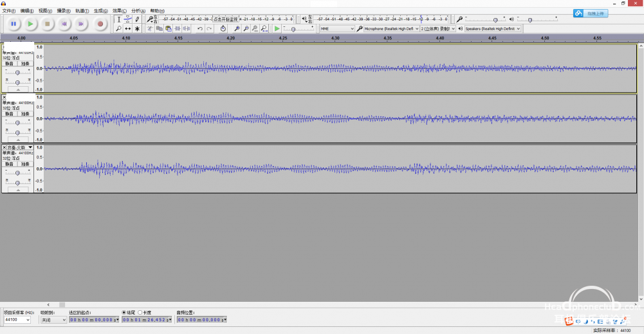This screenshot has height=334, width=644.
Task: Click the first track gain slider
Action: pos(17,72)
